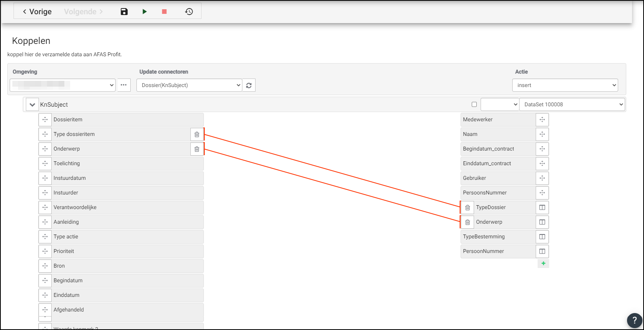This screenshot has height=330, width=644.
Task: Click the green plus add field icon
Action: click(x=543, y=263)
